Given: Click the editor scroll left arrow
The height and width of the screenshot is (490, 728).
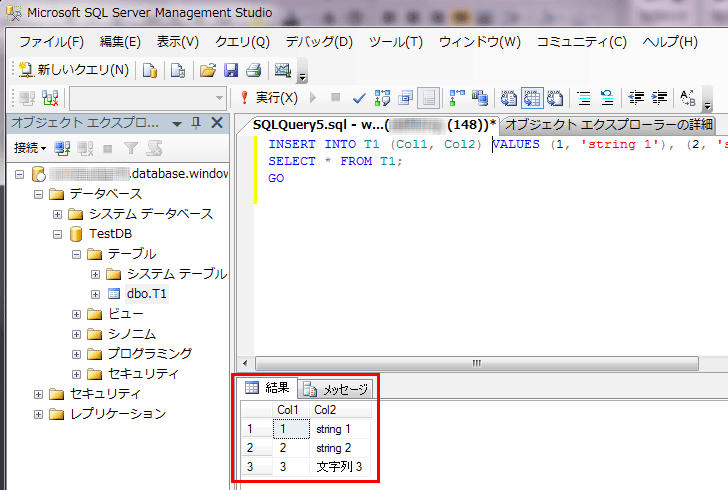Looking at the screenshot, I should point(245,363).
